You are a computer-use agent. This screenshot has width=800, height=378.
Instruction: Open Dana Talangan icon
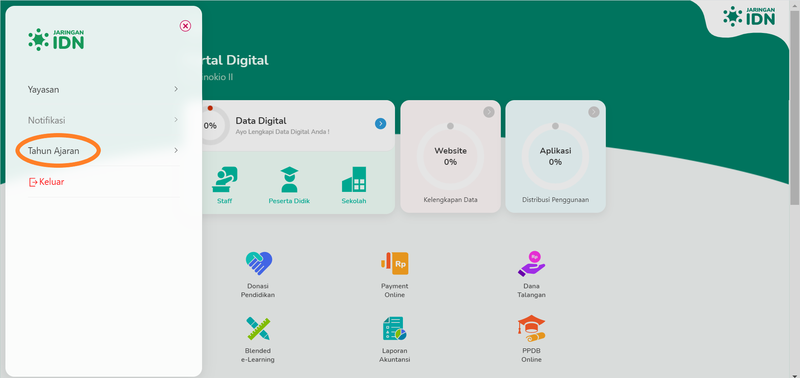531,264
